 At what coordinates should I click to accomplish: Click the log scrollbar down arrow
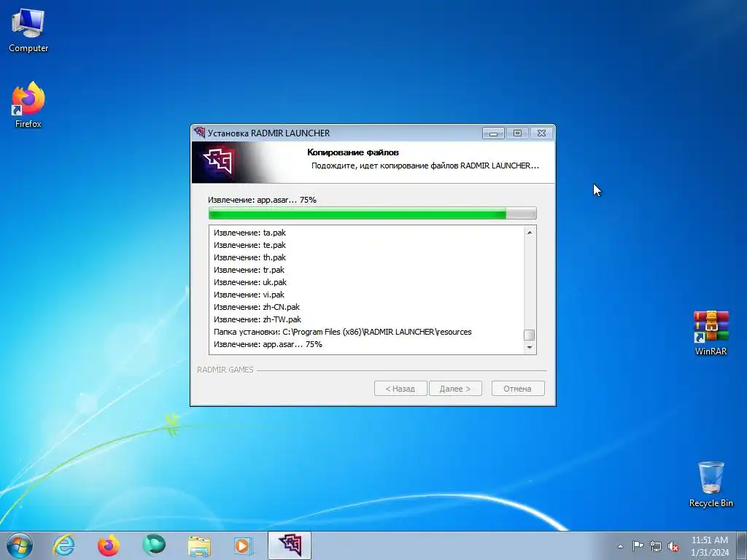(x=530, y=348)
